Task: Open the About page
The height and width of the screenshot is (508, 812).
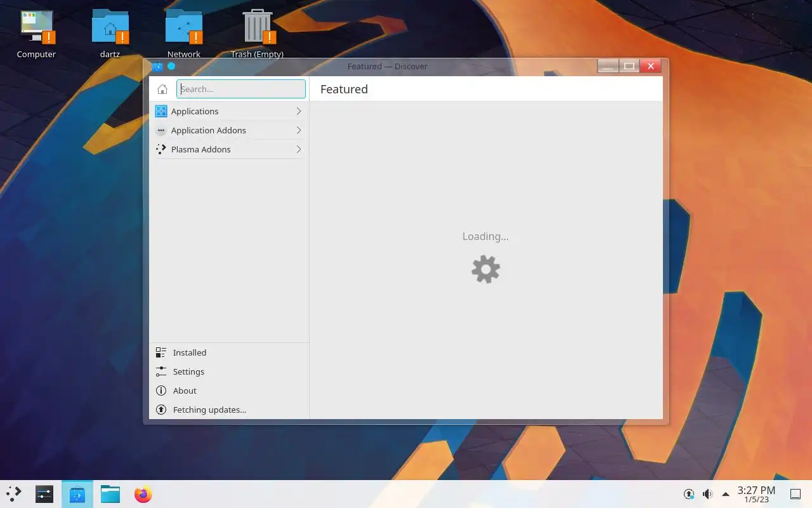Action: [x=229, y=391]
